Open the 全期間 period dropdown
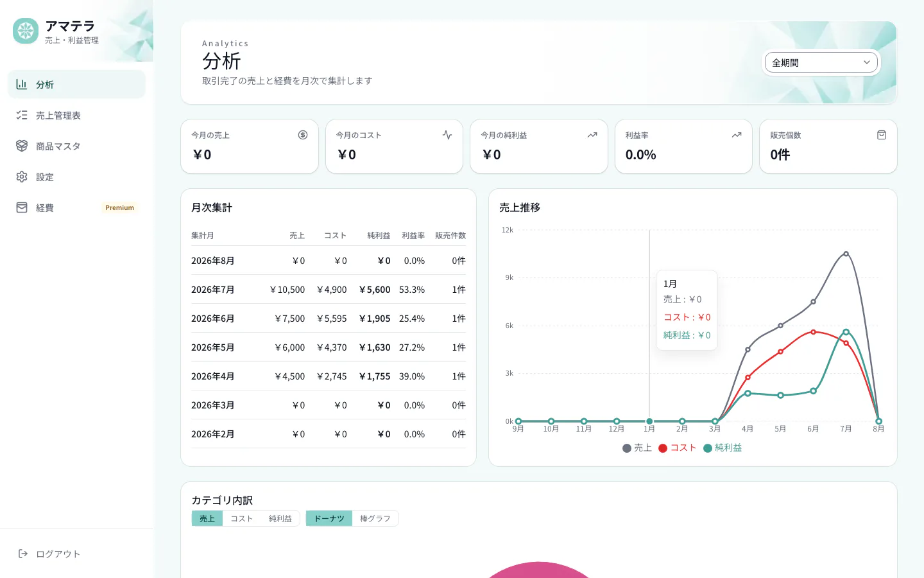Image resolution: width=924 pixels, height=578 pixels. [x=821, y=62]
